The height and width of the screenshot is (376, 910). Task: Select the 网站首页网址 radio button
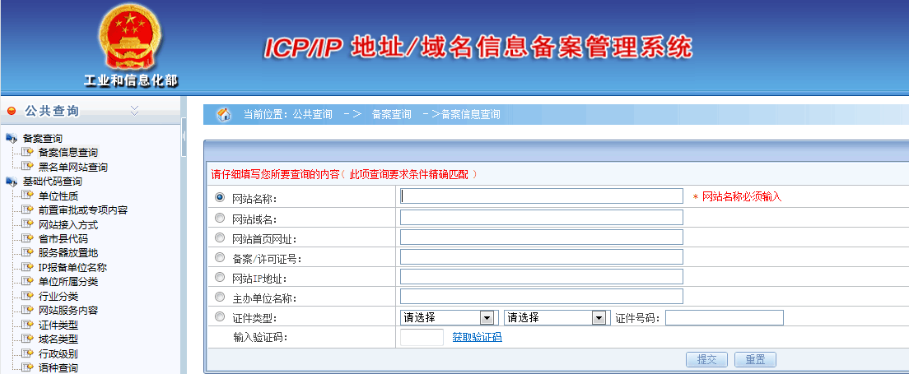point(219,237)
